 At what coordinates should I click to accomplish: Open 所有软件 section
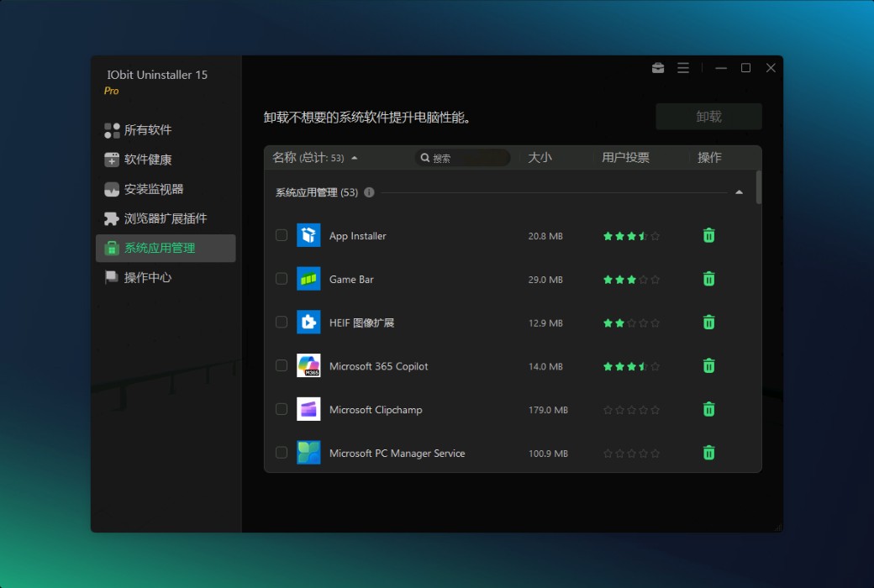pyautogui.click(x=166, y=130)
